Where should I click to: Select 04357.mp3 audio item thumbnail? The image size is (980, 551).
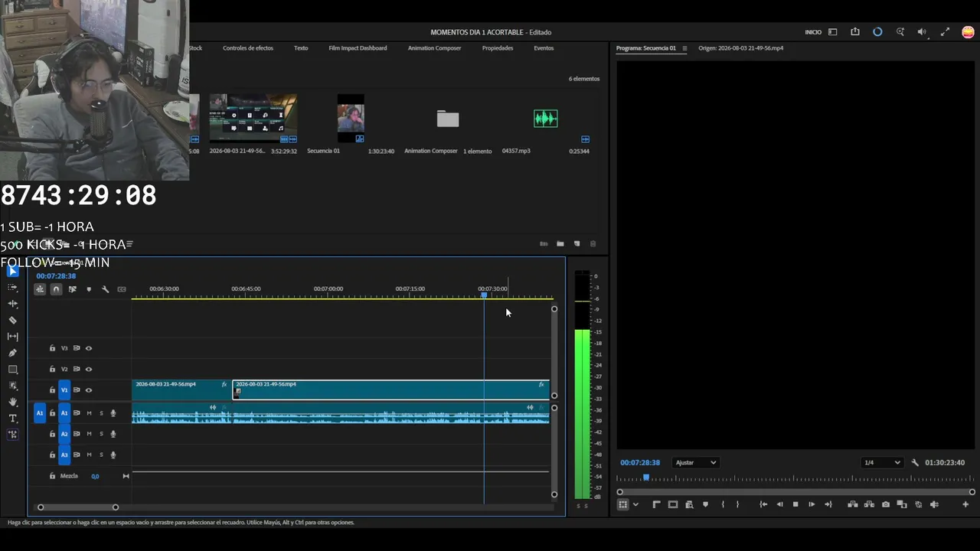pyautogui.click(x=545, y=119)
